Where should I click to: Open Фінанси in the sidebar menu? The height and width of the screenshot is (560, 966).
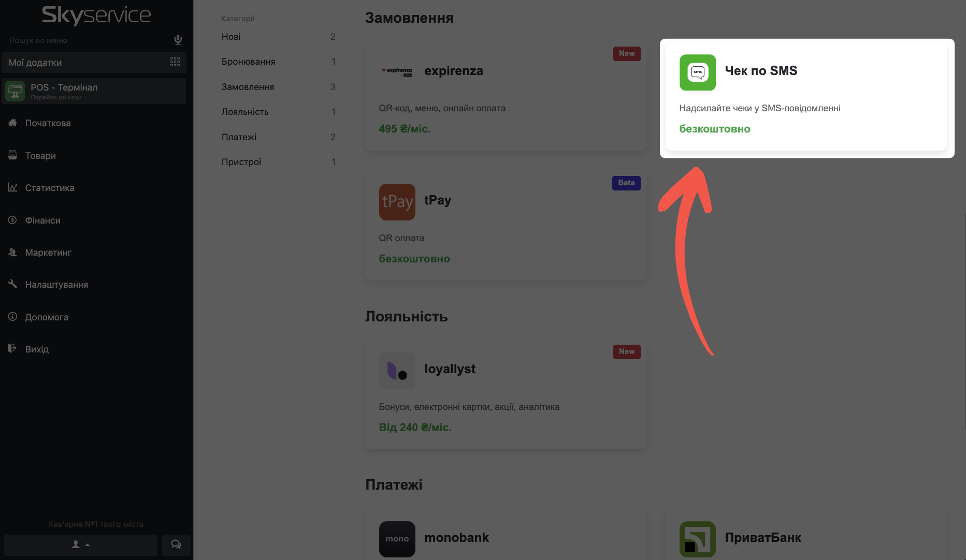[x=42, y=220]
